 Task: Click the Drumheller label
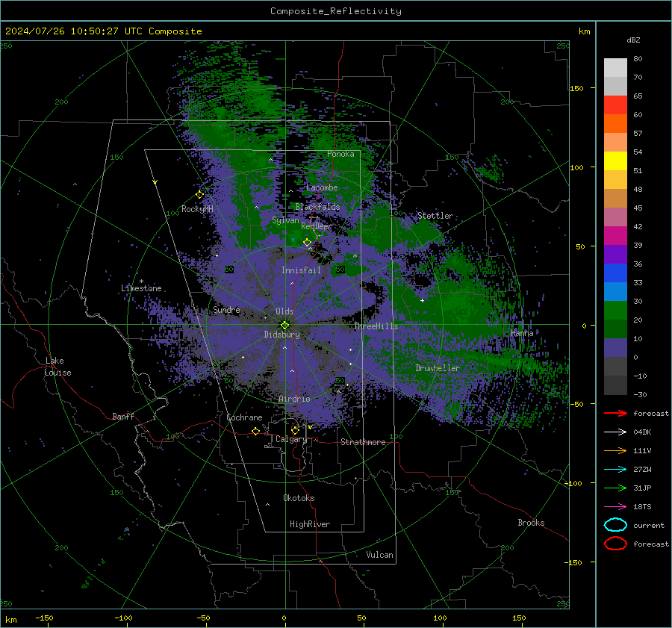pos(438,368)
